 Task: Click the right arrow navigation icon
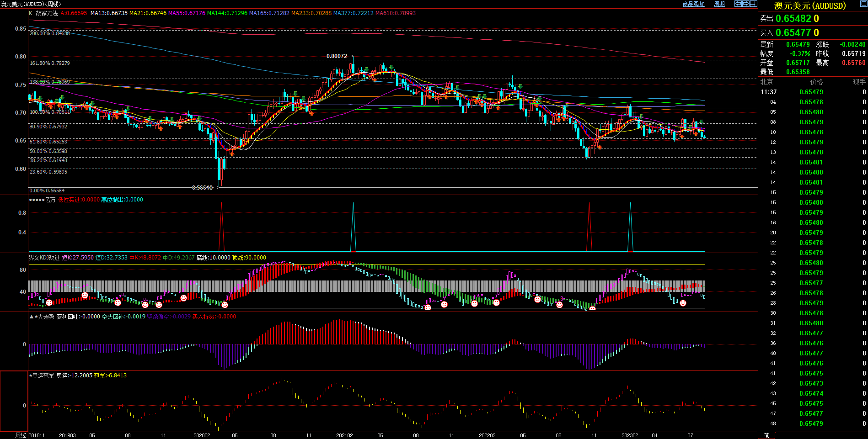pos(745,4)
